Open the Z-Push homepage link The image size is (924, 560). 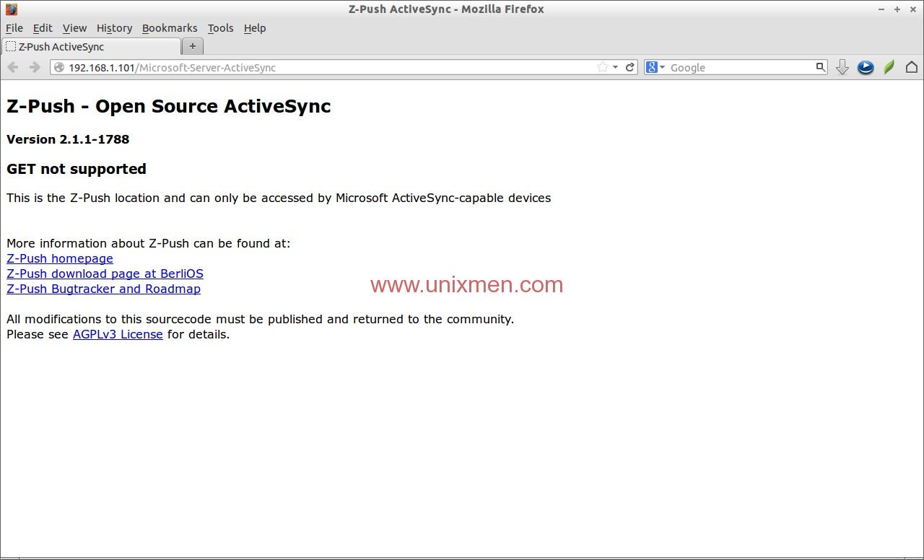coord(60,258)
